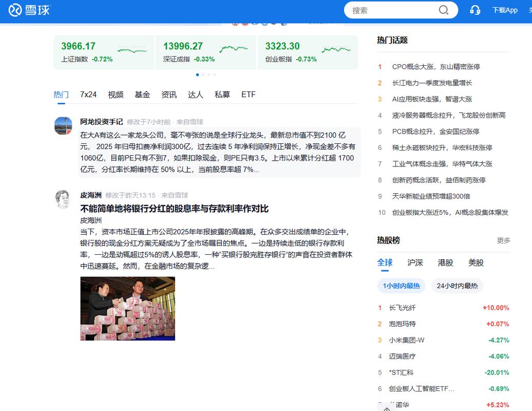The height and width of the screenshot is (411, 532).
Task: Select the 美股 hot stocks tab
Action: coord(476,263)
